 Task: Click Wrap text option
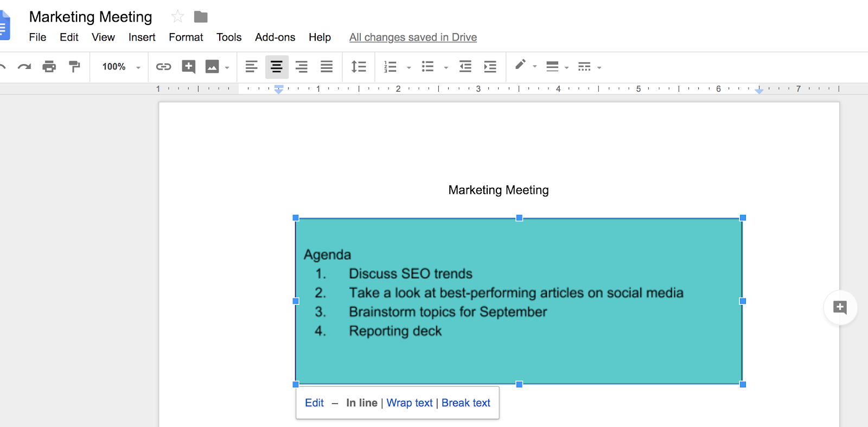pos(409,403)
